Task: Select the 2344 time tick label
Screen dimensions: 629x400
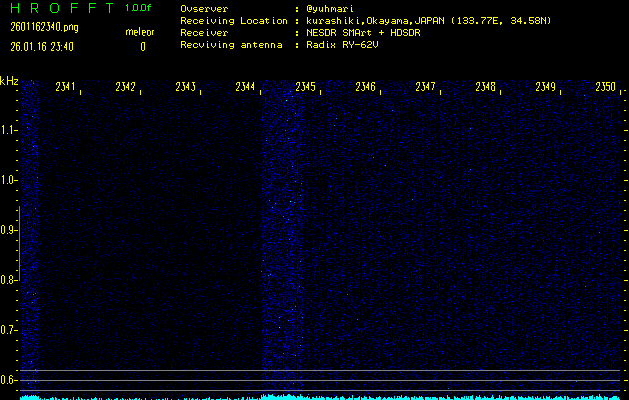Action: tap(246, 87)
